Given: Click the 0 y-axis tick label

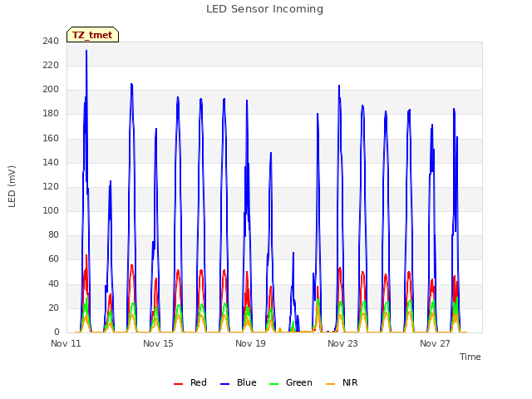Looking at the screenshot, I should (x=57, y=332).
